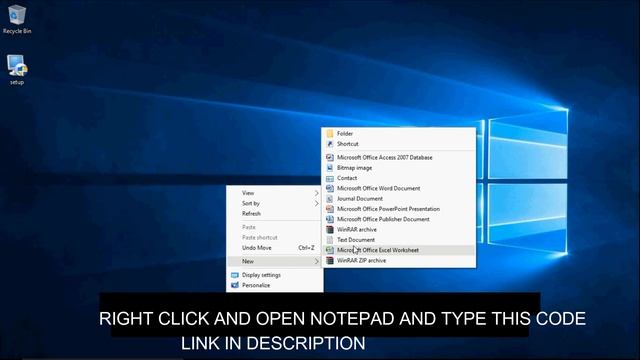Expand the Sort by submenu arrow
Image resolution: width=640 pixels, height=360 pixels.
316,203
